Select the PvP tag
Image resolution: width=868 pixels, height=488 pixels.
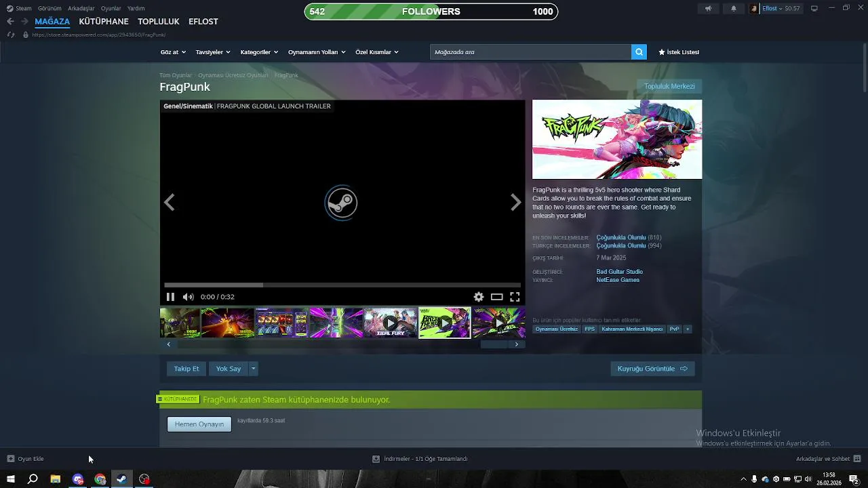674,329
